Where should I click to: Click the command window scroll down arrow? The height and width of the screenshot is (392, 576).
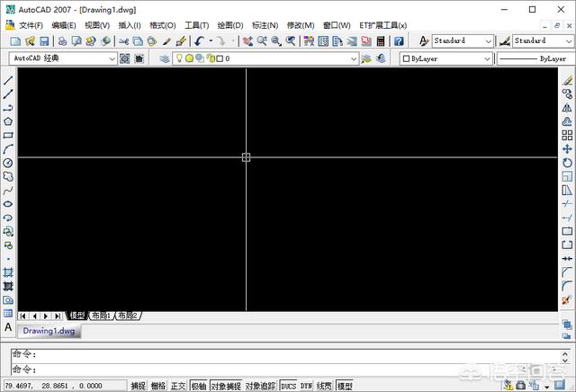pyautogui.click(x=565, y=361)
